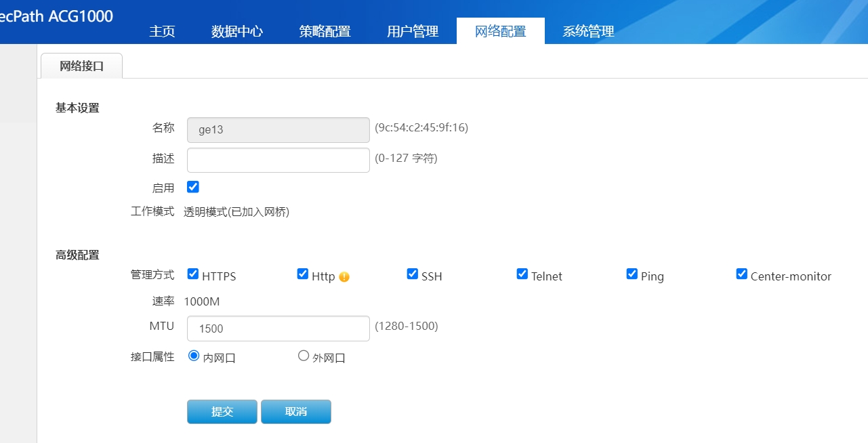Viewport: 868px width, 443px height.
Task: Go to 数据中心 in navigation
Action: (x=237, y=32)
